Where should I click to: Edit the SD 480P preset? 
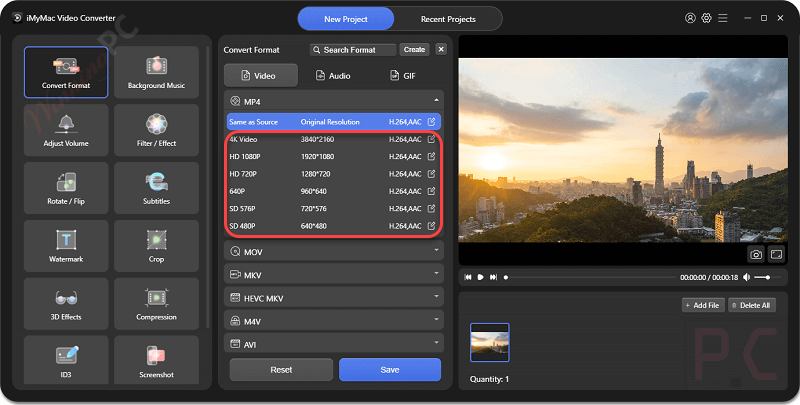point(431,226)
